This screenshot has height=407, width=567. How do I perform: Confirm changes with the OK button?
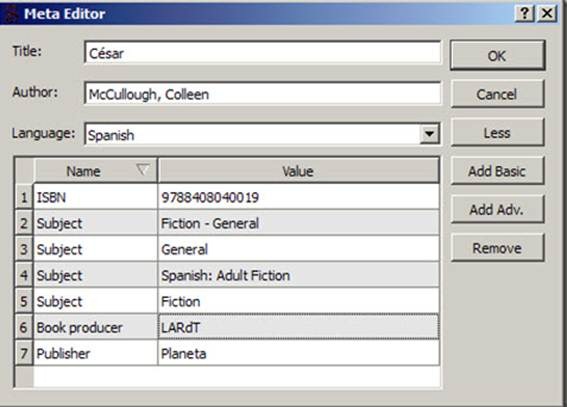click(x=497, y=56)
